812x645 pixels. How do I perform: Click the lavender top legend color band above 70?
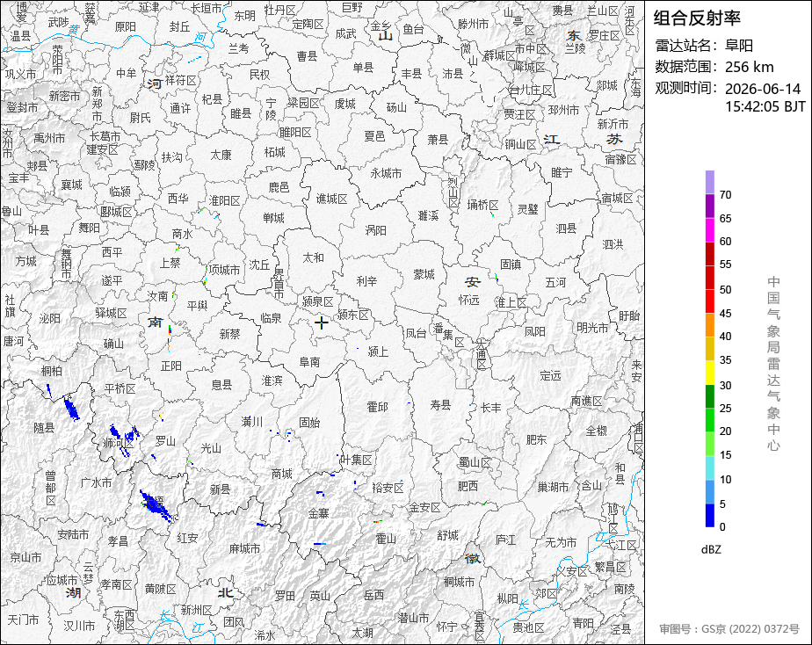coord(709,182)
